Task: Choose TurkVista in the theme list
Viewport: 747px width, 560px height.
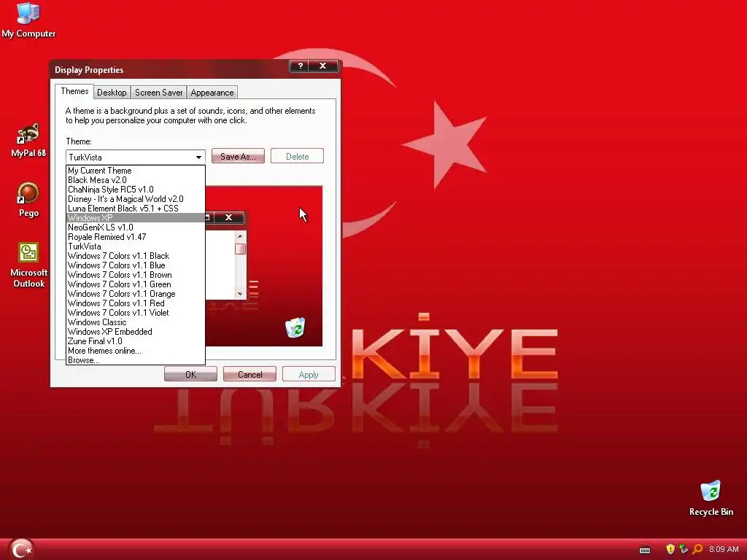Action: pyautogui.click(x=135, y=246)
